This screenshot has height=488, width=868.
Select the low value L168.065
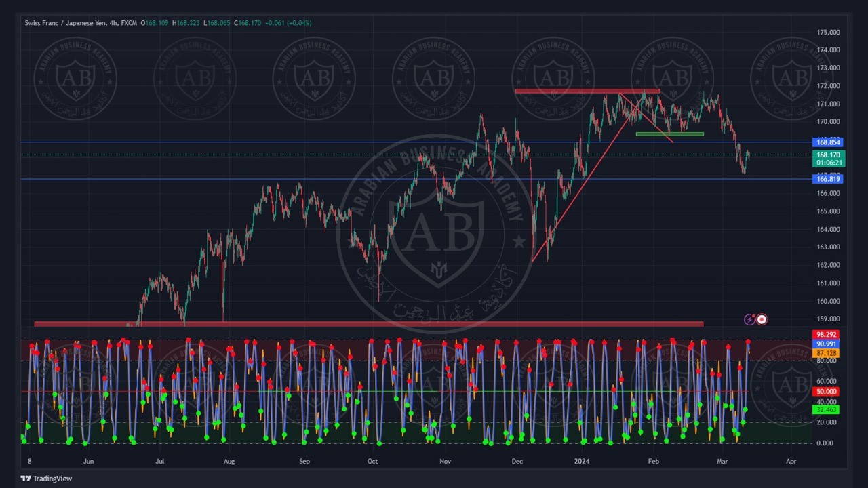point(217,23)
